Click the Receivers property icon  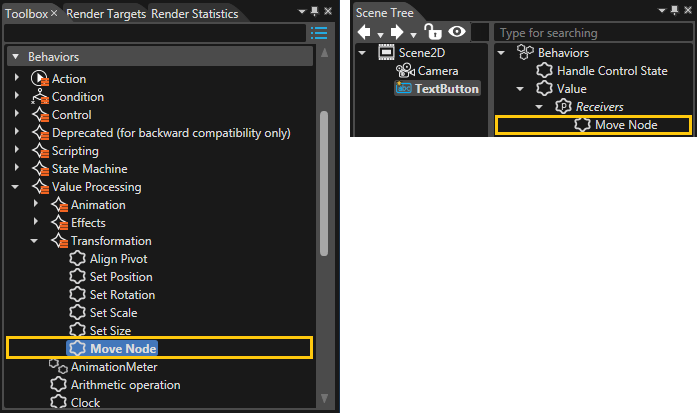pyautogui.click(x=563, y=107)
